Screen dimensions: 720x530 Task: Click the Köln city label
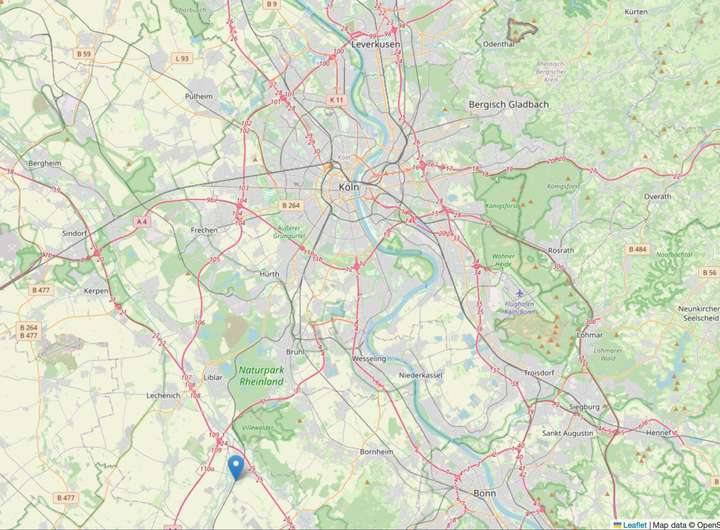pos(349,187)
